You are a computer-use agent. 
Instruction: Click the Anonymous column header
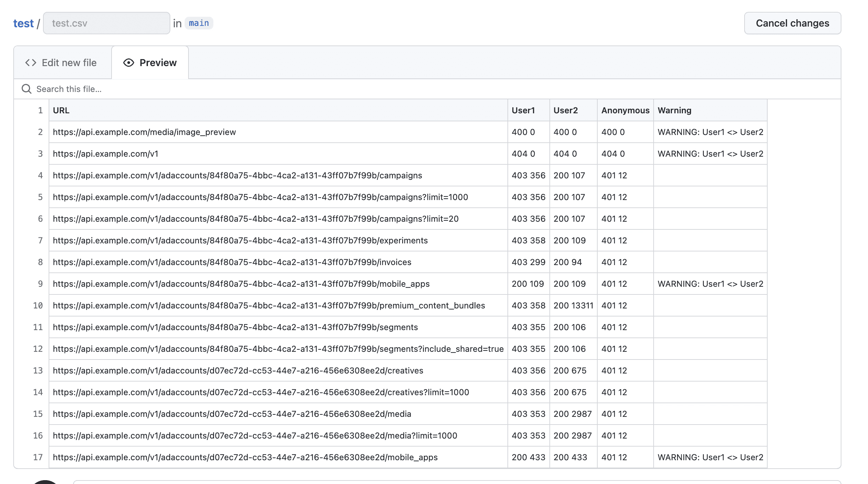tap(626, 110)
